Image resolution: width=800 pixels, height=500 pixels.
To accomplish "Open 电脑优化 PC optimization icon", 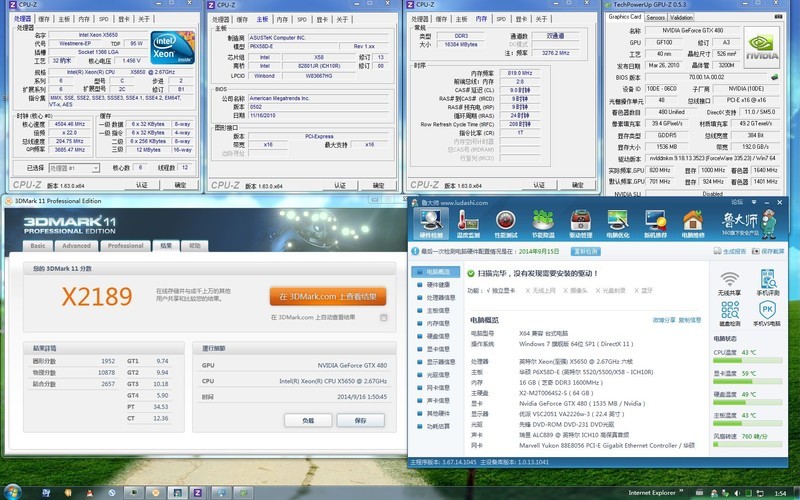I will 618,223.
